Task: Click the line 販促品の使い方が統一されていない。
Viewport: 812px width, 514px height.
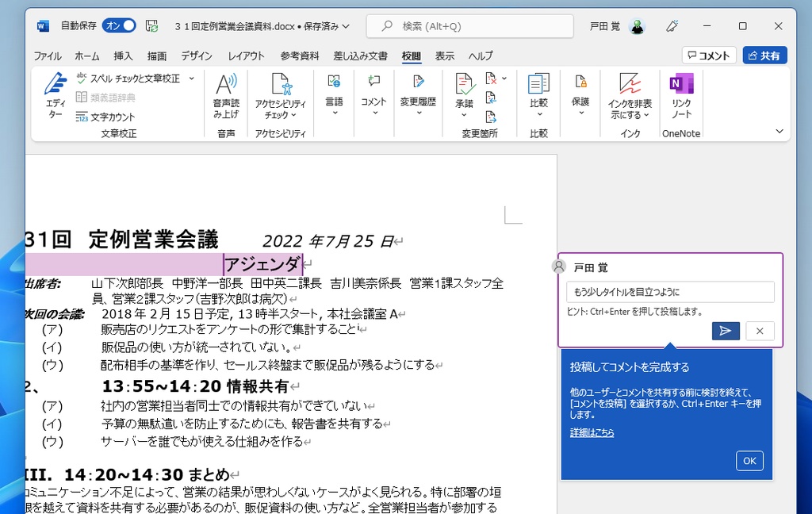Action: tap(197, 347)
